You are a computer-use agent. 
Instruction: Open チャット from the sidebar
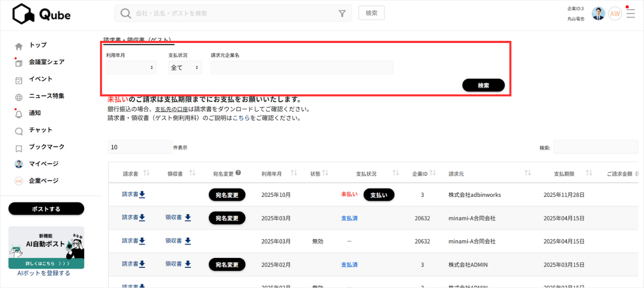(40, 130)
